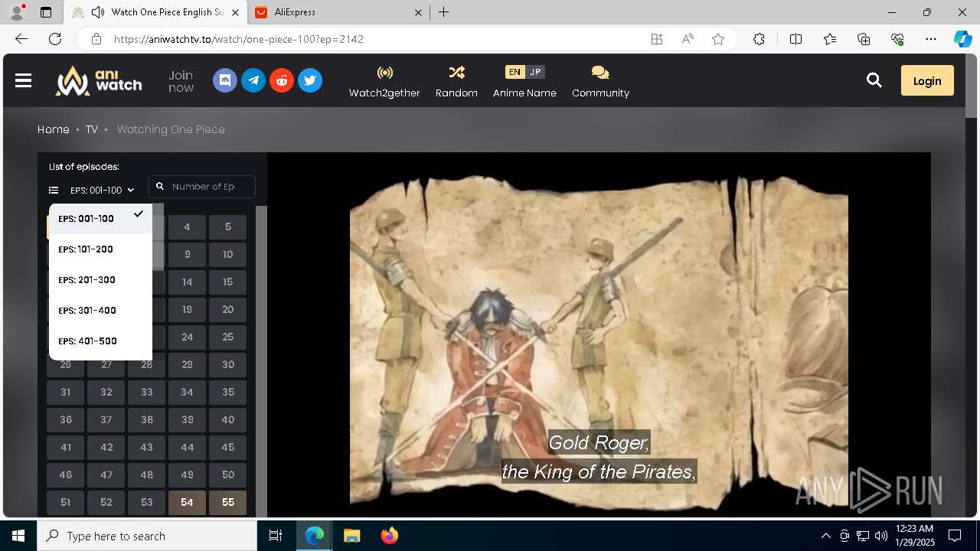Open Watch2gether
The height and width of the screenshot is (551, 980).
384,81
